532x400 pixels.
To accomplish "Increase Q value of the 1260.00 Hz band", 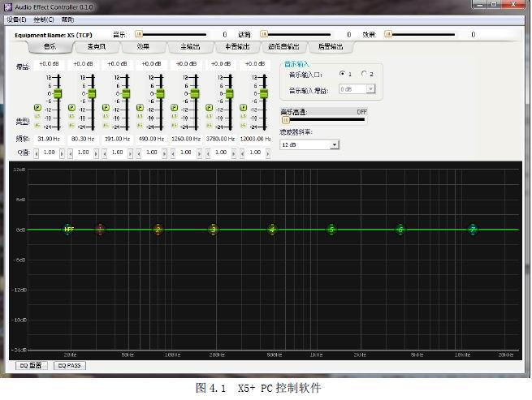I will pos(199,153).
